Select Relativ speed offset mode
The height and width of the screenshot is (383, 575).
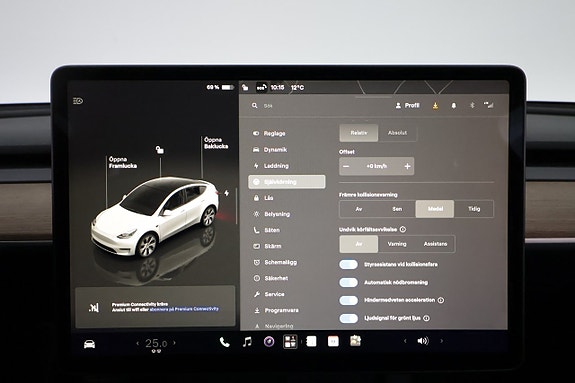(359, 133)
